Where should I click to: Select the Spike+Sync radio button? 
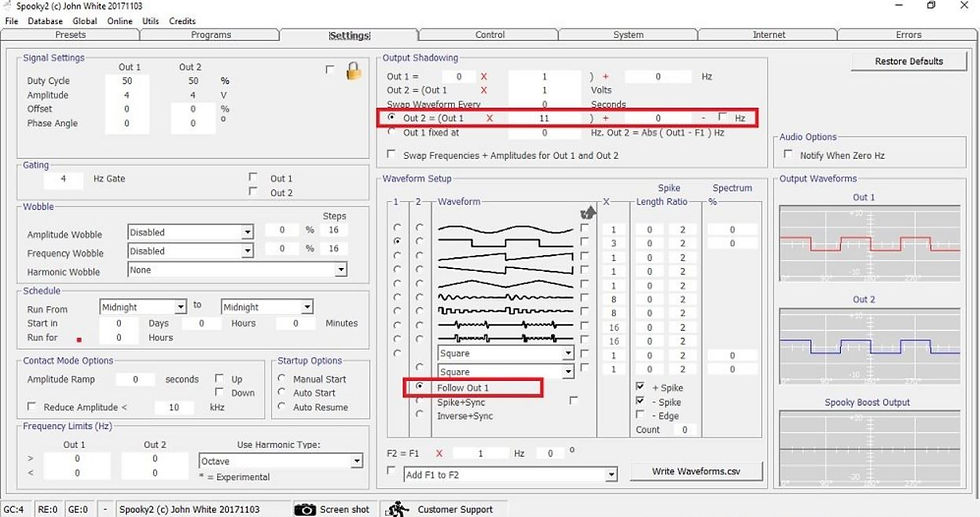click(x=419, y=401)
